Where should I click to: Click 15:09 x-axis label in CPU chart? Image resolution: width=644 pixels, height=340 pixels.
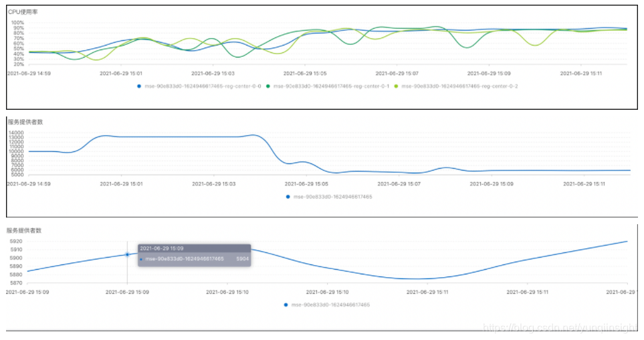489,74
